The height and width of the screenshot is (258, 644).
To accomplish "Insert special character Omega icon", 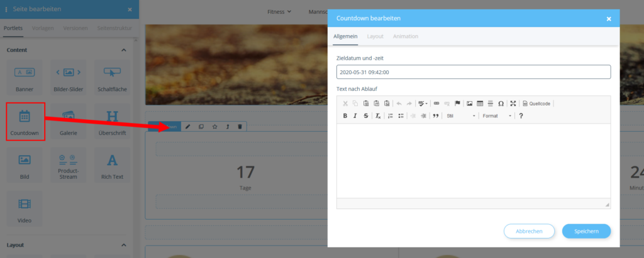I will (501, 104).
